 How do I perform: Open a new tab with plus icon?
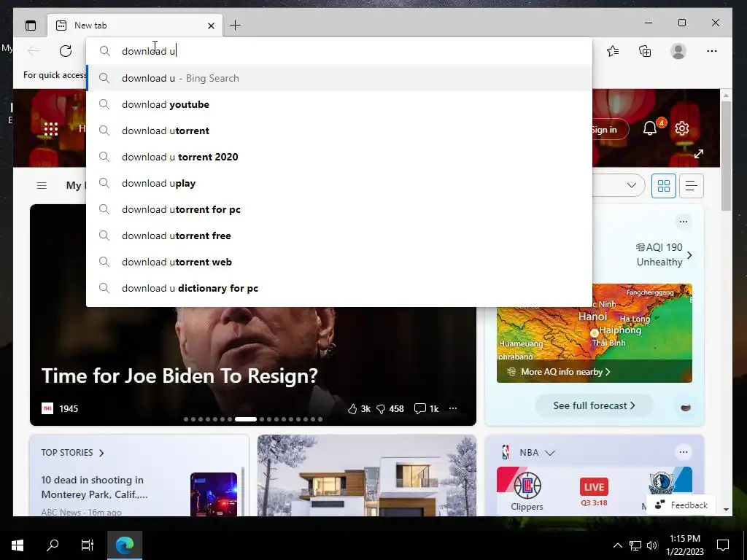coord(236,26)
